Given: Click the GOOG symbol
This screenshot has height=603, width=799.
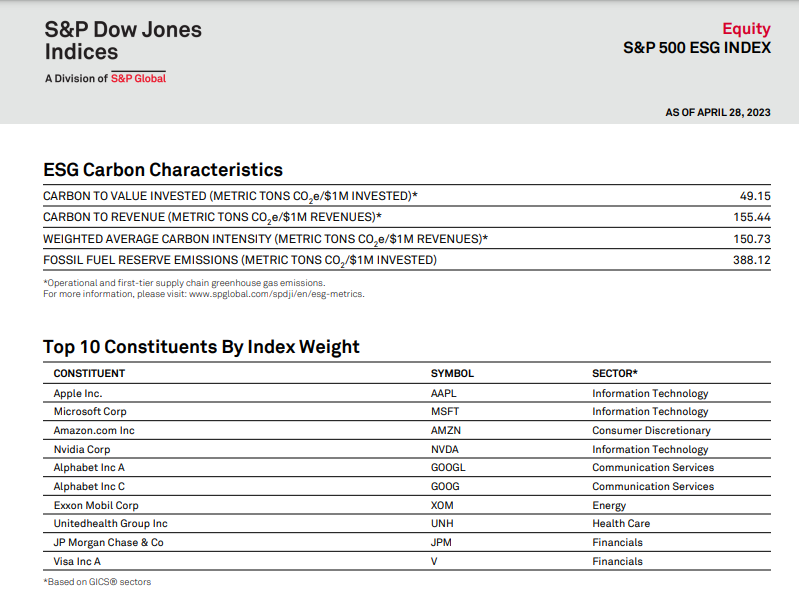Looking at the screenshot, I should [445, 486].
